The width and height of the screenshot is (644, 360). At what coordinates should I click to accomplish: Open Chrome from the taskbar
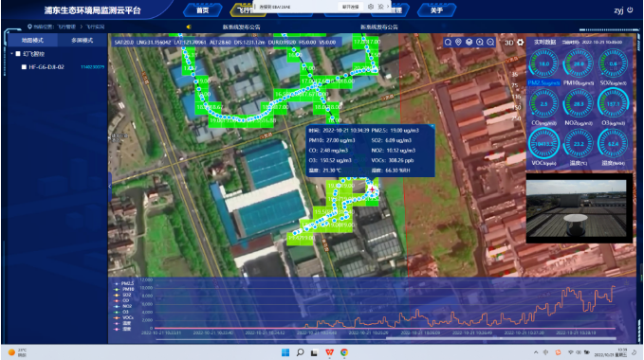coord(344,352)
